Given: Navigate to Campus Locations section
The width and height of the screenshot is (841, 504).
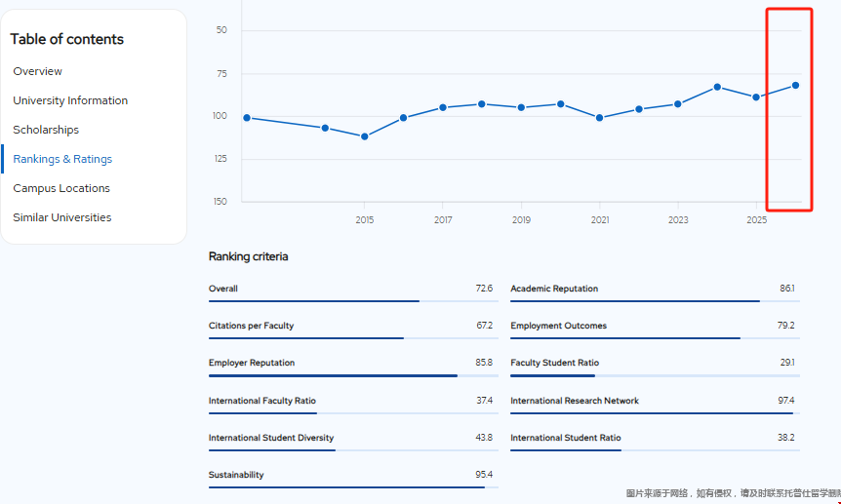Looking at the screenshot, I should [61, 188].
